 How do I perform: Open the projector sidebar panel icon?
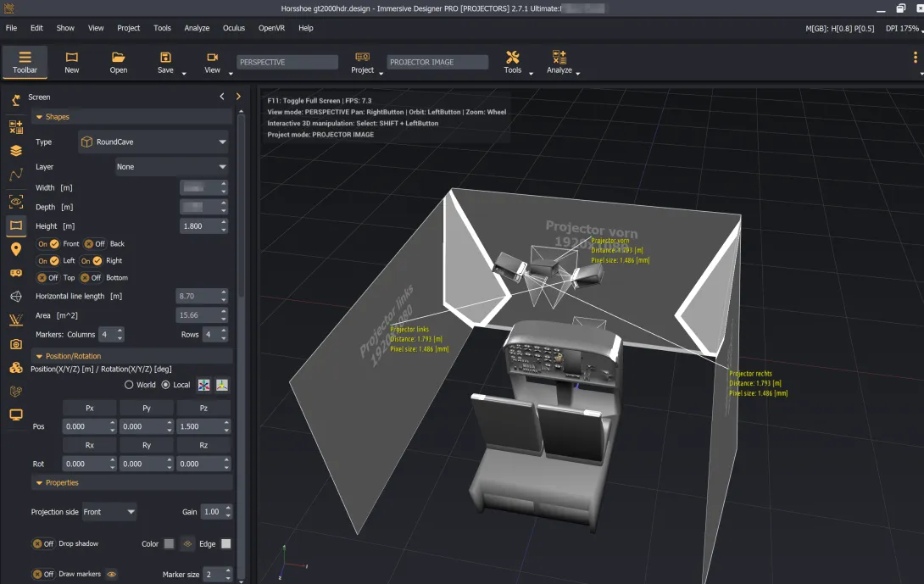[16, 273]
